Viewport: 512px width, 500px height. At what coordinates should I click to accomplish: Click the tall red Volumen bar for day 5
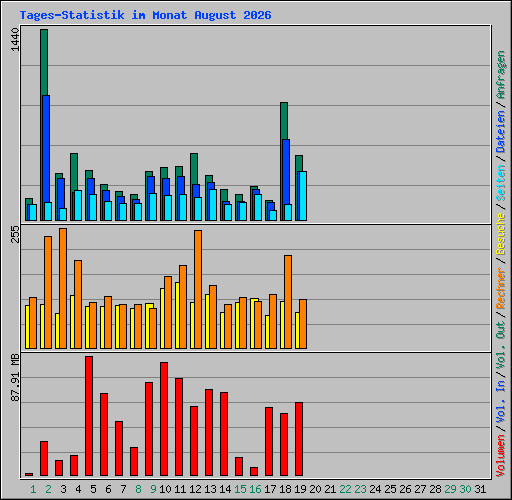pyautogui.click(x=89, y=416)
